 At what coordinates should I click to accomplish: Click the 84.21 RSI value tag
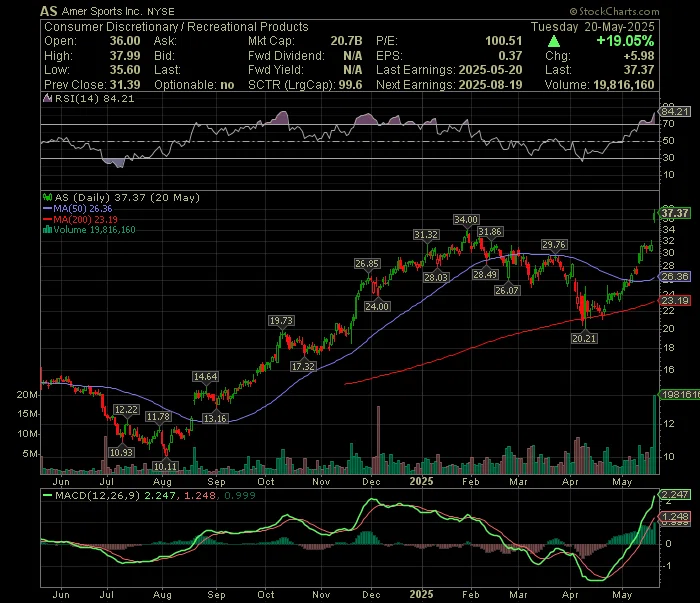[675, 111]
